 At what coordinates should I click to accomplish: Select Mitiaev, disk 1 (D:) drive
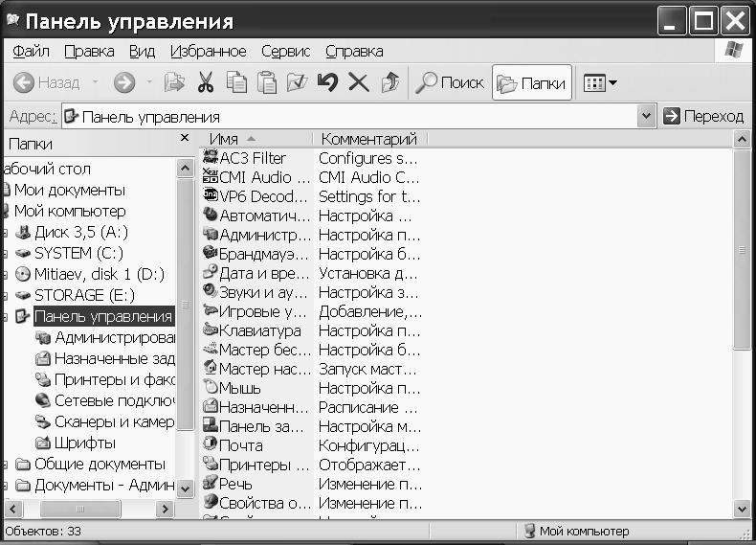point(100,274)
